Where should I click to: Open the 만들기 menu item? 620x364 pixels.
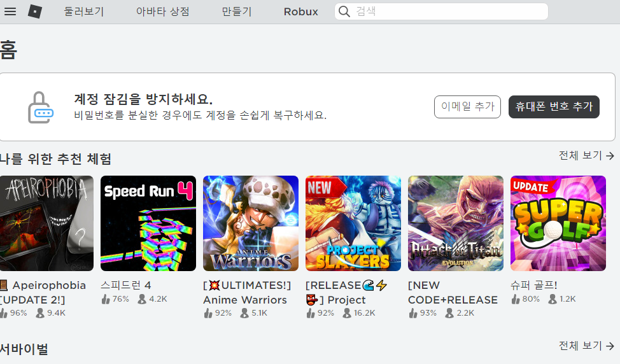click(x=236, y=11)
